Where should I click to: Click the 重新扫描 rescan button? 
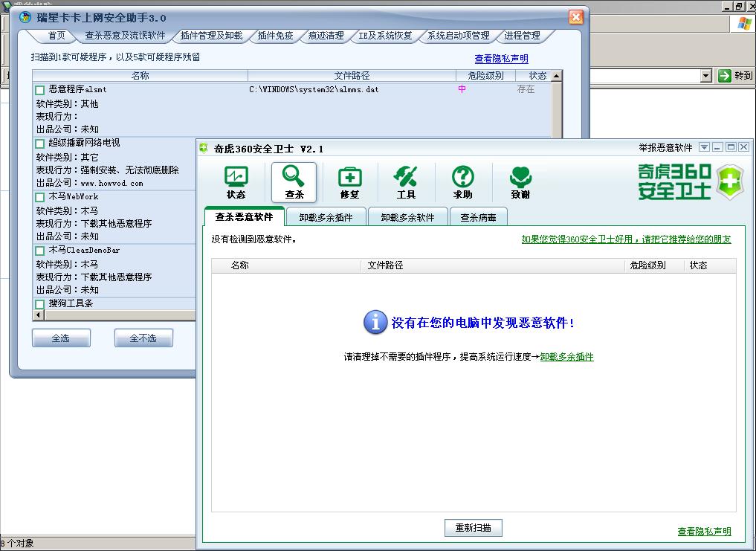(x=473, y=527)
